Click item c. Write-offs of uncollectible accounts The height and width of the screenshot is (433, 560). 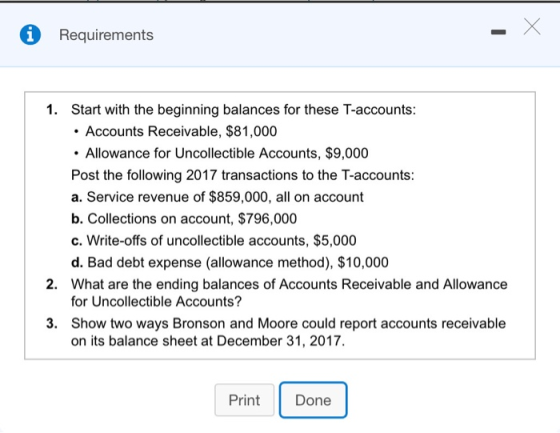(x=214, y=240)
